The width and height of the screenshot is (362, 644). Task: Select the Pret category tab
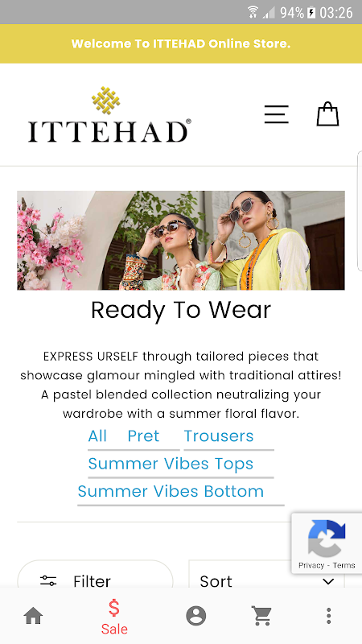coord(143,436)
